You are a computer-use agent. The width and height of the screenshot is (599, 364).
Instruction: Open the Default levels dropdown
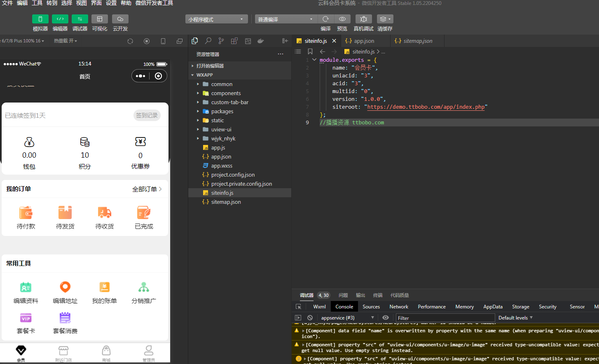515,318
